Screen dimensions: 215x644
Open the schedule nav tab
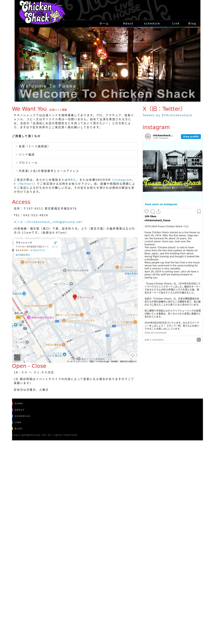[152, 24]
